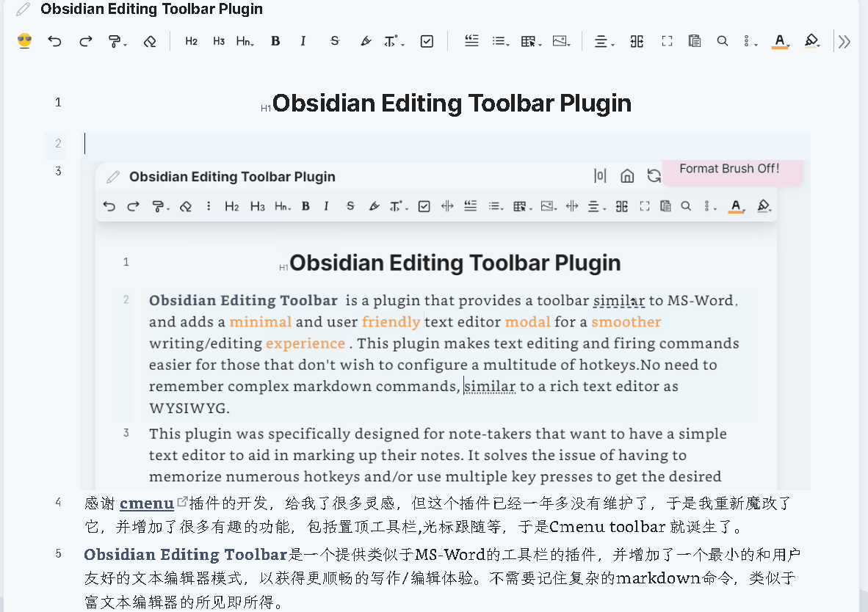Screen dimensions: 868x612
Task: Undo using the top toolbar arrow
Action: coord(54,41)
